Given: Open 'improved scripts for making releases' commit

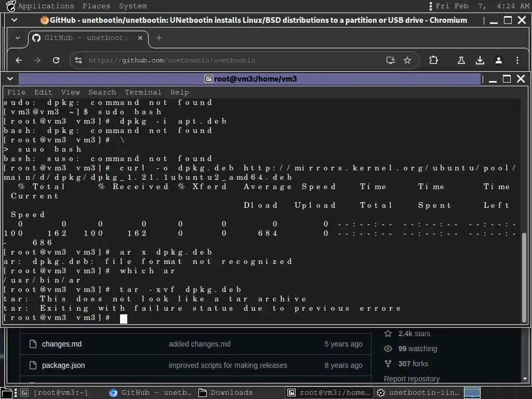Looking at the screenshot, I should (x=228, y=365).
